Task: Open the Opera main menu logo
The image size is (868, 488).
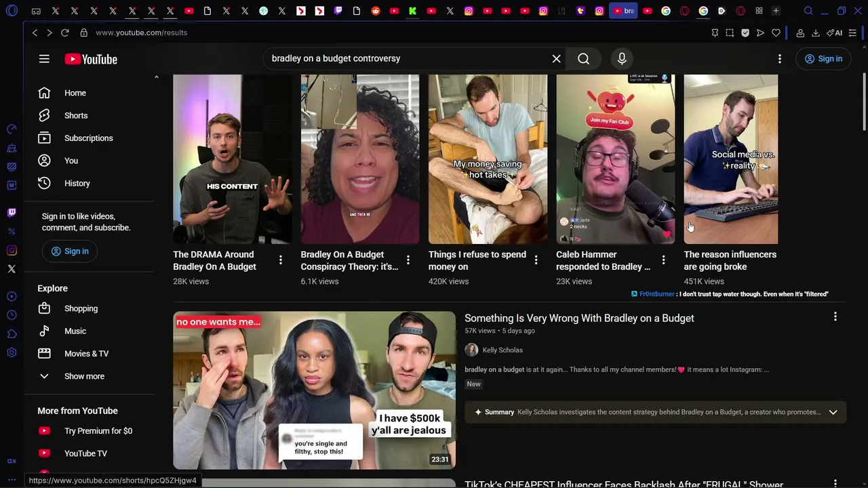Action: point(12,12)
